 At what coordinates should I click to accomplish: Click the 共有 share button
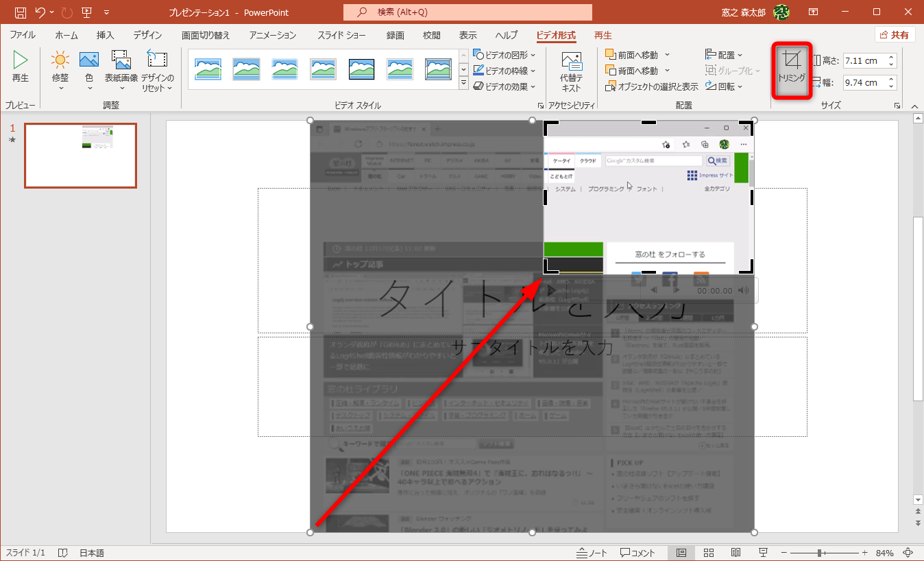point(895,35)
